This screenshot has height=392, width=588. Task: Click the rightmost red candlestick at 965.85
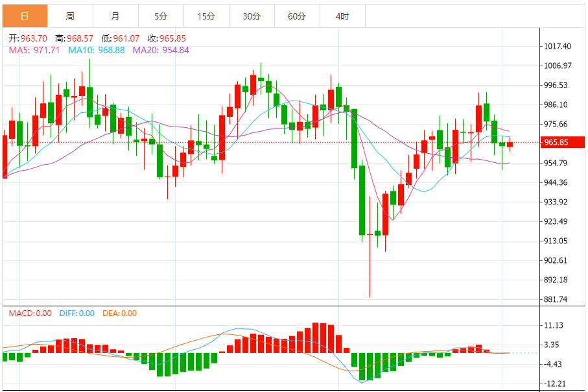[x=510, y=144]
